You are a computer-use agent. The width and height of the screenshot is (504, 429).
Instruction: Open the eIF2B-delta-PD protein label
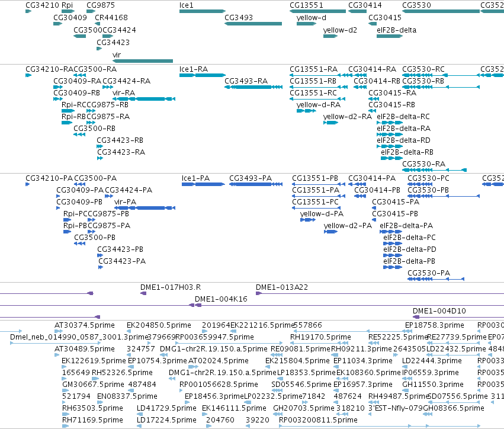[x=410, y=249]
